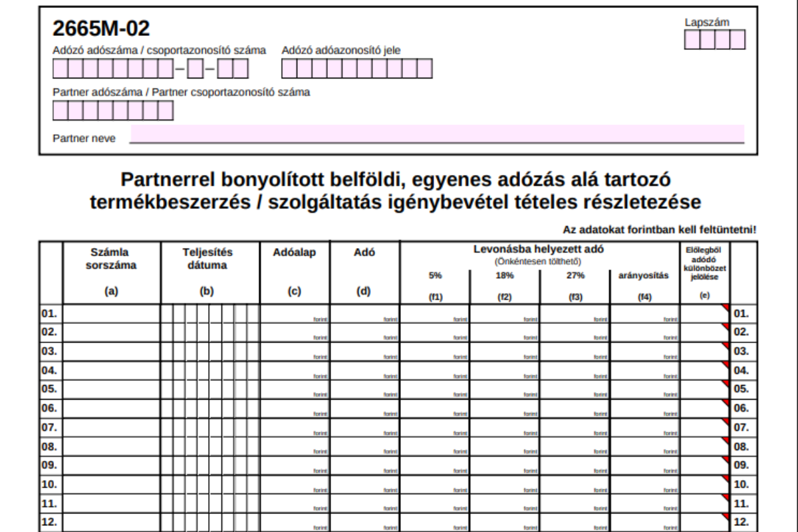
Task: Click Számla sorszáma cell in row 01
Action: coord(112,314)
